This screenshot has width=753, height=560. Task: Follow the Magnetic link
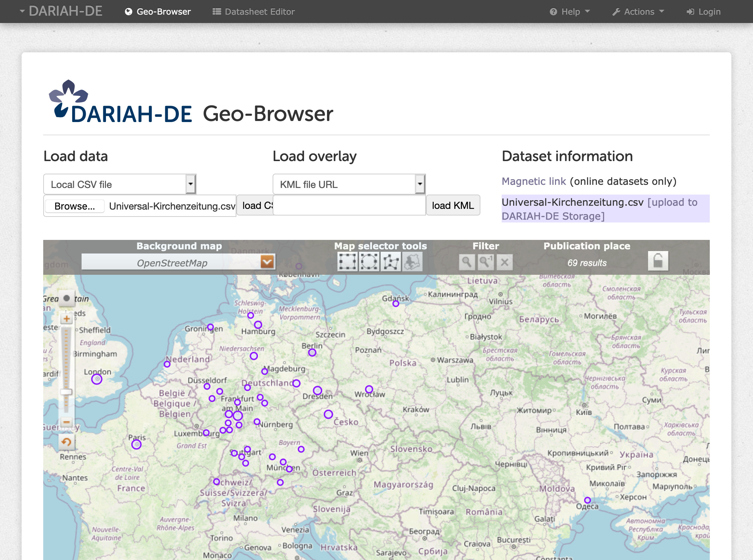tap(534, 181)
